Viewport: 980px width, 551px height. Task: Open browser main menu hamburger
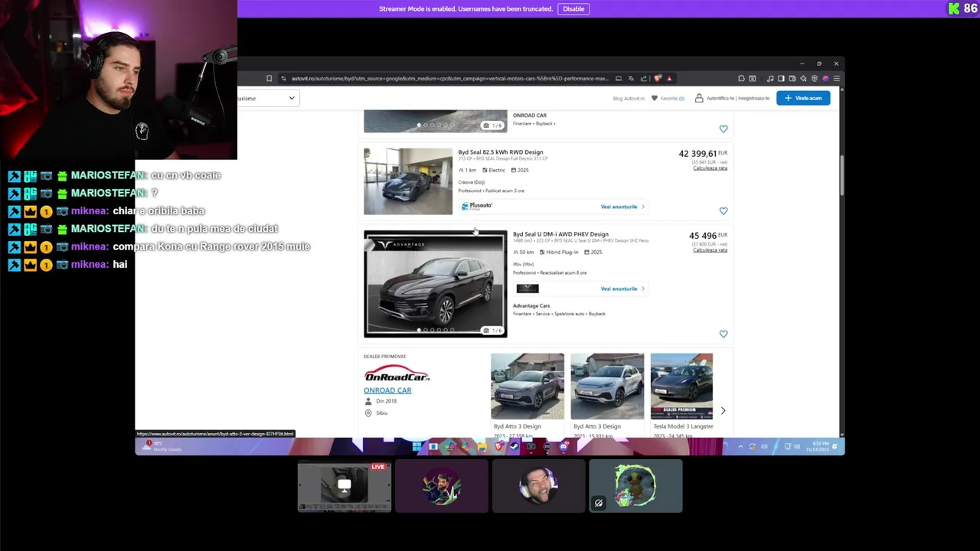(837, 78)
